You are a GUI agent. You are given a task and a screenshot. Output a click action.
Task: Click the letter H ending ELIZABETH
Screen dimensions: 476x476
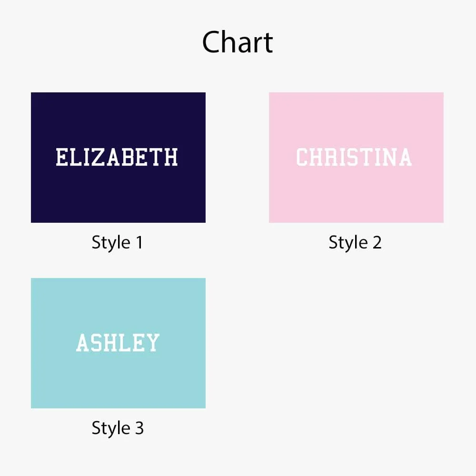click(x=171, y=157)
